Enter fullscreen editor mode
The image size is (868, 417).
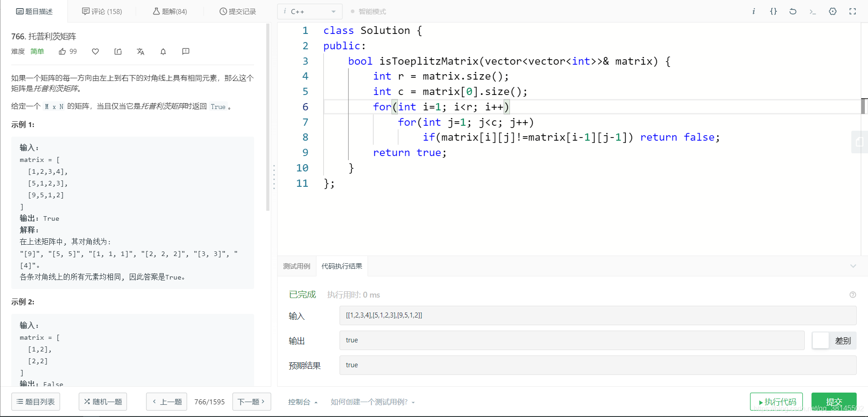click(853, 11)
